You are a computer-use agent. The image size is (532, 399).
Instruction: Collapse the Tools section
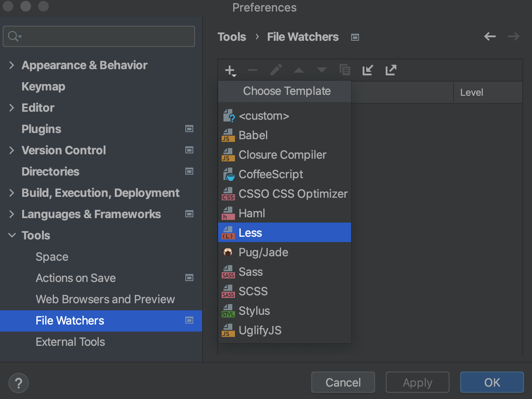[12, 235]
